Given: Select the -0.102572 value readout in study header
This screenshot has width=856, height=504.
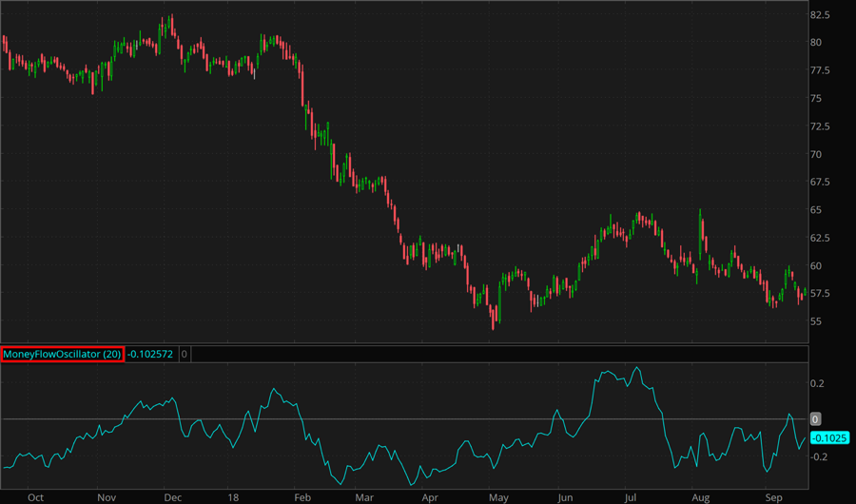Looking at the screenshot, I should [150, 354].
